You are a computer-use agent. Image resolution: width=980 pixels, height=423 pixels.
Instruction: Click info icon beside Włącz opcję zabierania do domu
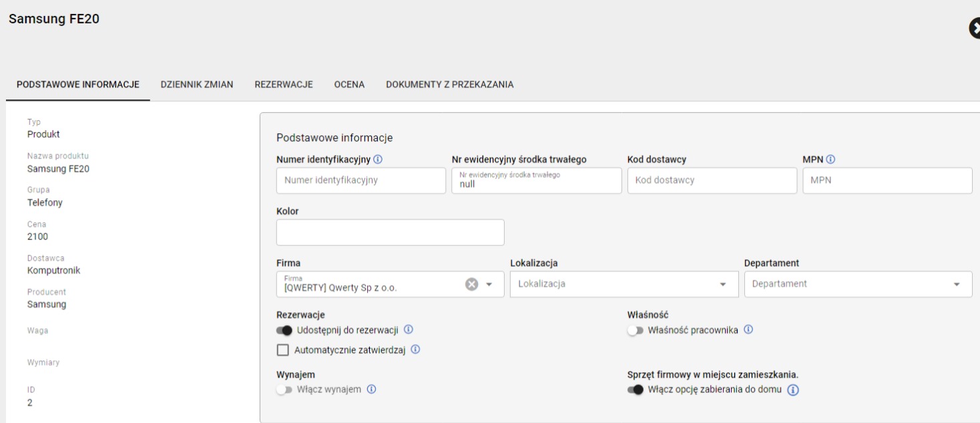tap(794, 390)
